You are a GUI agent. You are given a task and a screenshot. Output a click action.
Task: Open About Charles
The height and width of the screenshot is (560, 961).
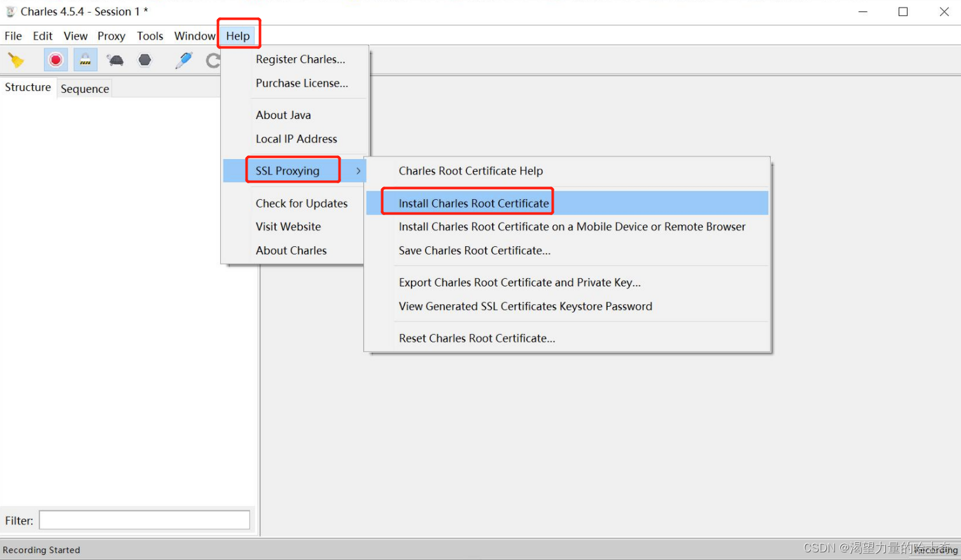291,251
